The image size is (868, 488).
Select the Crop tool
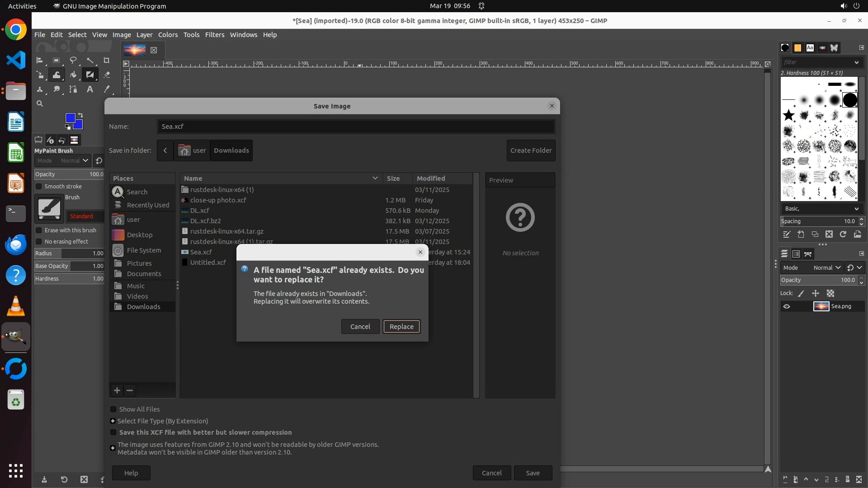tap(107, 61)
